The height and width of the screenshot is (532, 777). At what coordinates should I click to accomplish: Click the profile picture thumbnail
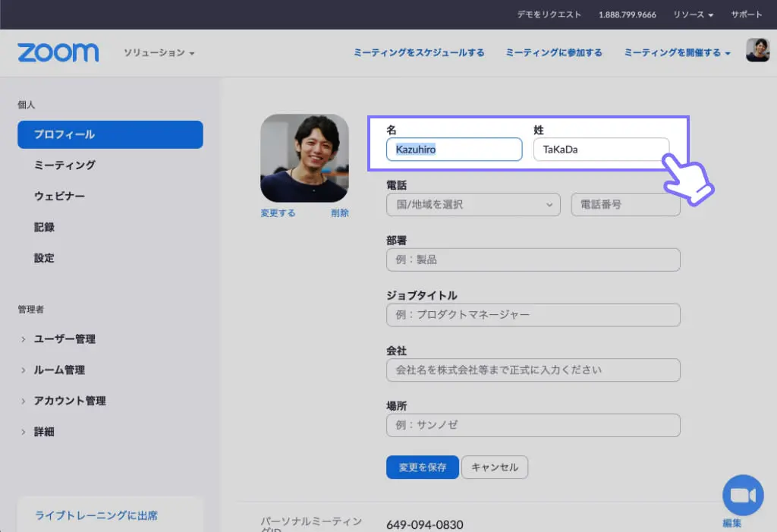(304, 158)
